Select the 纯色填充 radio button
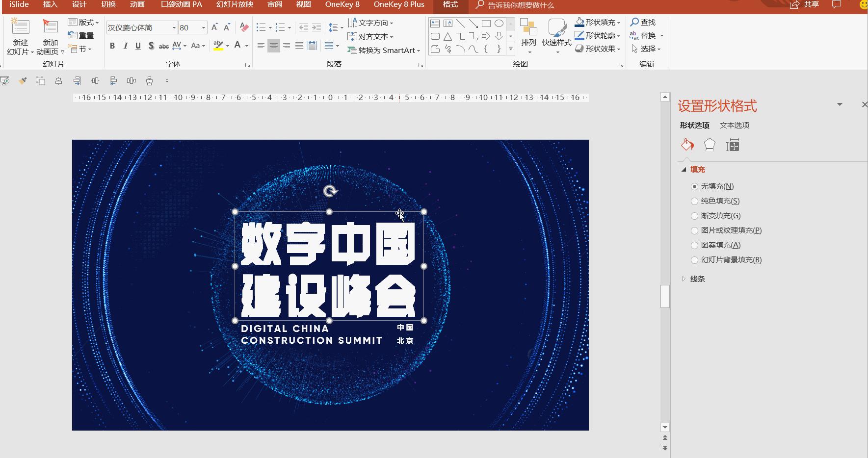The width and height of the screenshot is (868, 458). pos(694,201)
